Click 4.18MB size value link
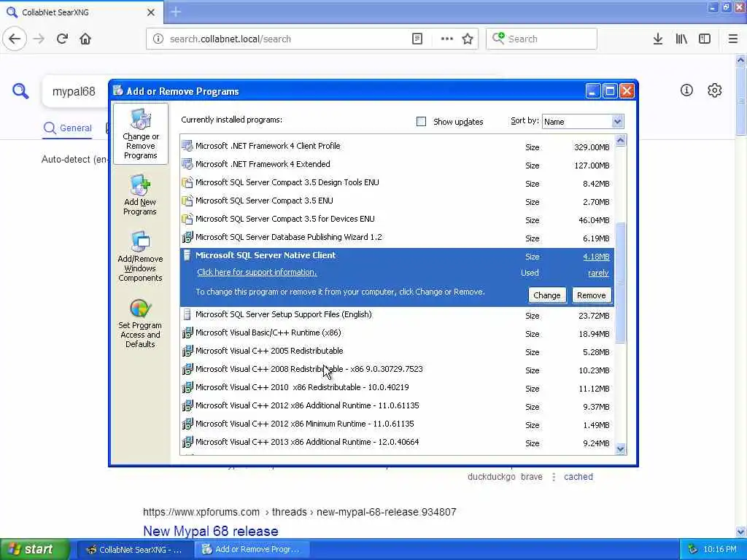Screen dimensions: 747x560 (x=596, y=257)
